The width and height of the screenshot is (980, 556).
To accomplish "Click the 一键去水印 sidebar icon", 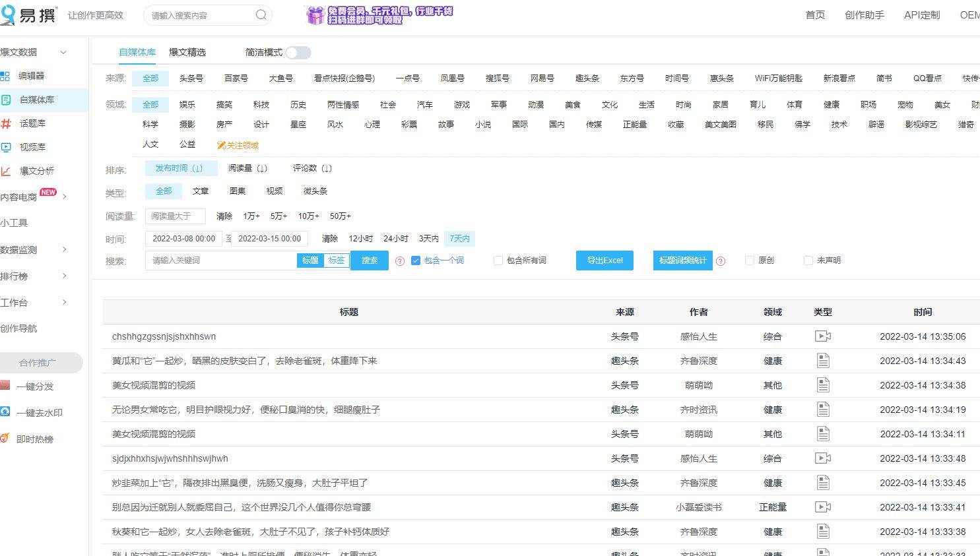I will click(5, 412).
